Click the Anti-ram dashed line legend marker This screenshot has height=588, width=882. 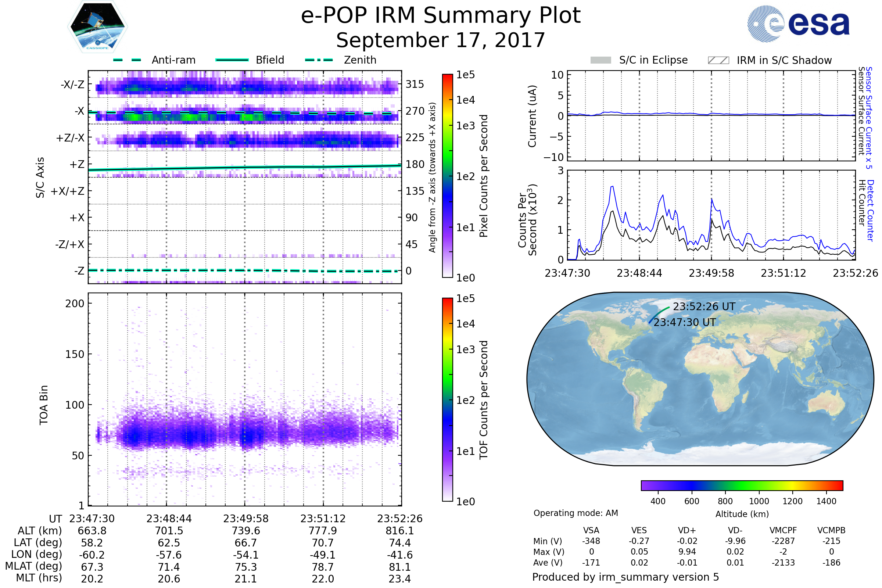(x=127, y=60)
